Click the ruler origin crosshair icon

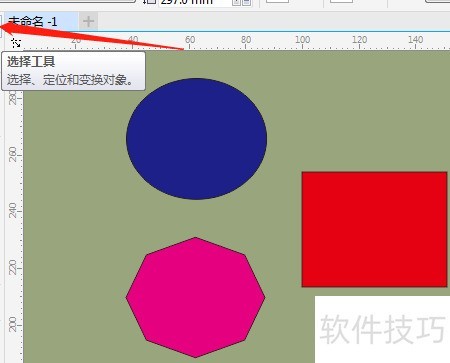click(16, 42)
